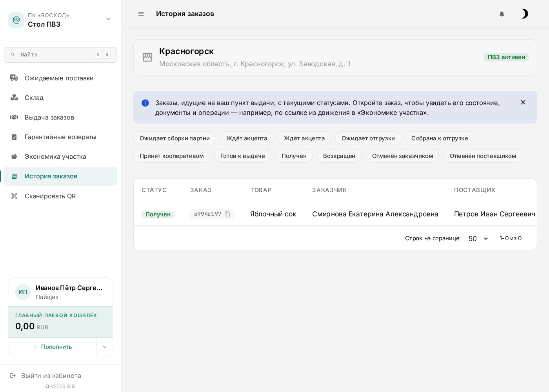The width and height of the screenshot is (549, 392).
Task: Open Выдача заказов handshake icon
Action: [x=14, y=117]
